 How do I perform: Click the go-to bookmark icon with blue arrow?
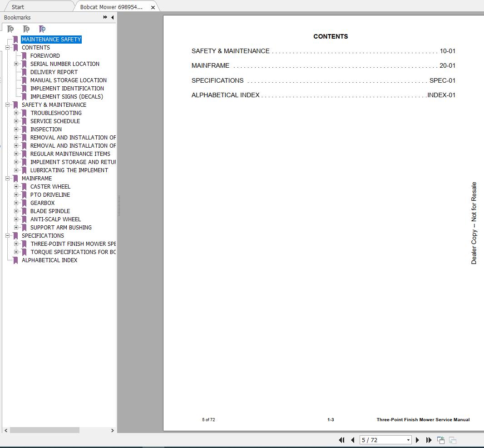(42, 29)
